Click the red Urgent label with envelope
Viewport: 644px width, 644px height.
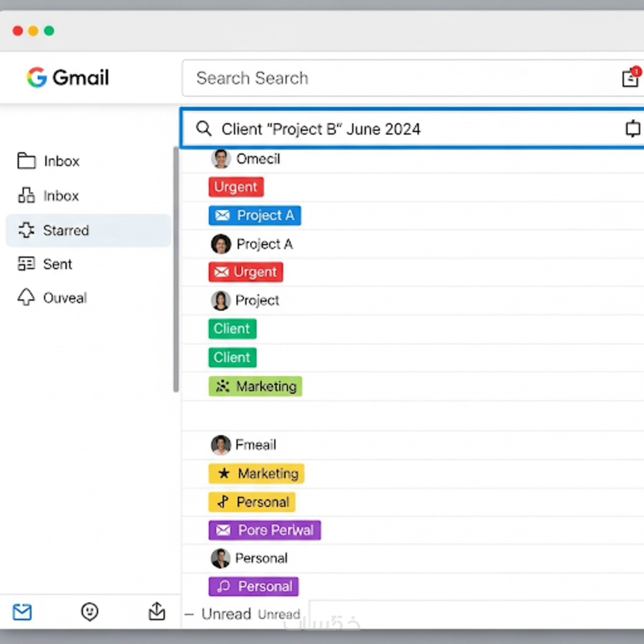click(246, 272)
